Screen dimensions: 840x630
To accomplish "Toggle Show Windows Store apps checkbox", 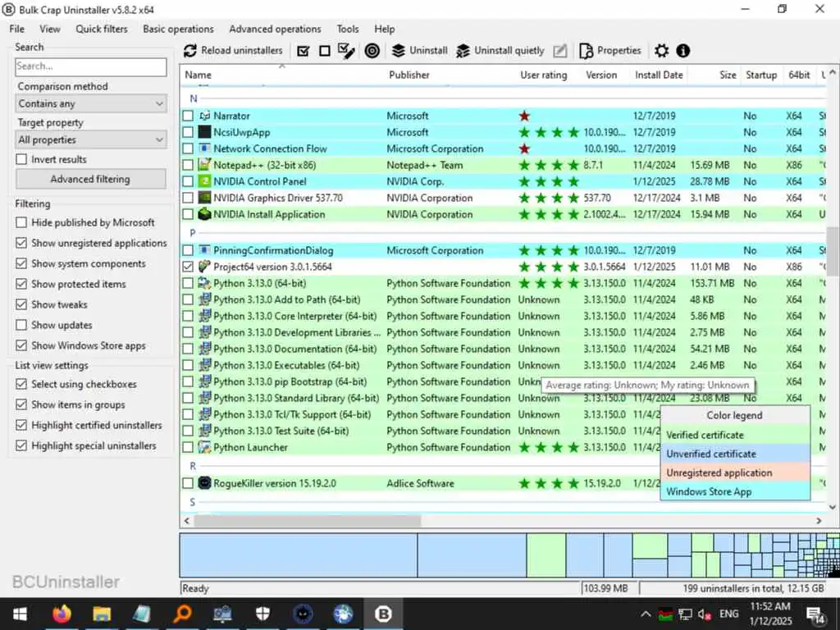I will click(x=21, y=345).
